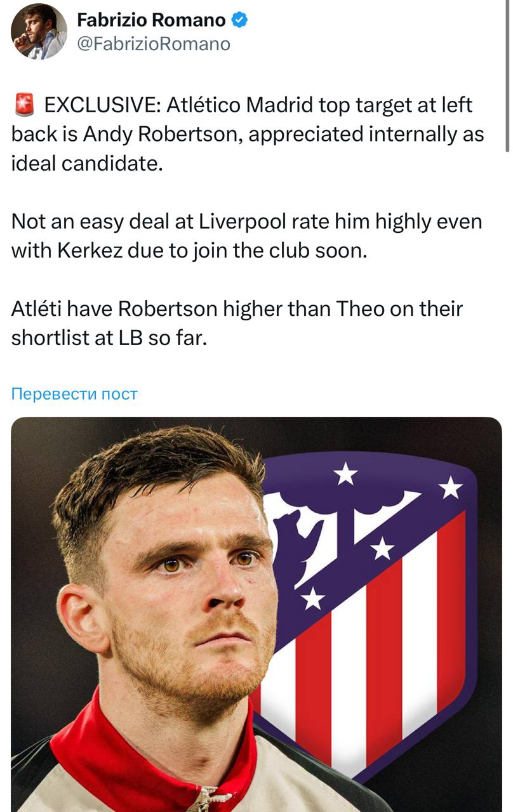Open the Fabrizio Romano display name
Image resolution: width=513 pixels, height=812 pixels.
(x=151, y=20)
